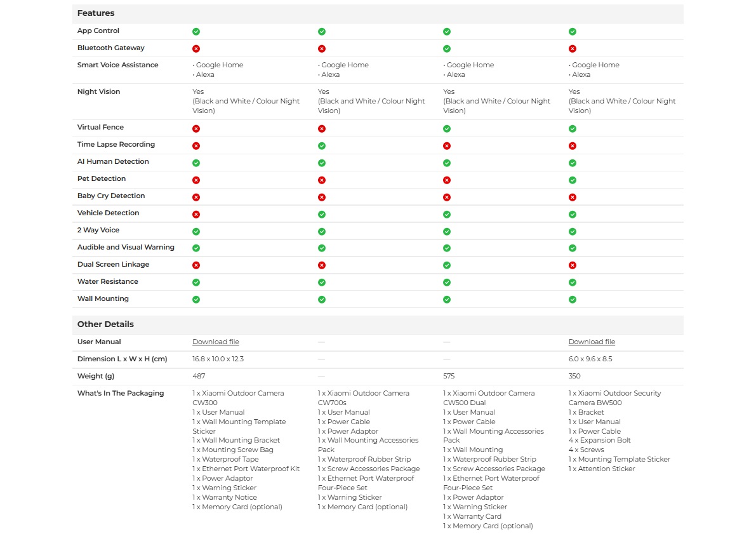Click the 16.8 x 10.0 x 12.3 dimension value
This screenshot has width=756, height=534.
(x=218, y=359)
